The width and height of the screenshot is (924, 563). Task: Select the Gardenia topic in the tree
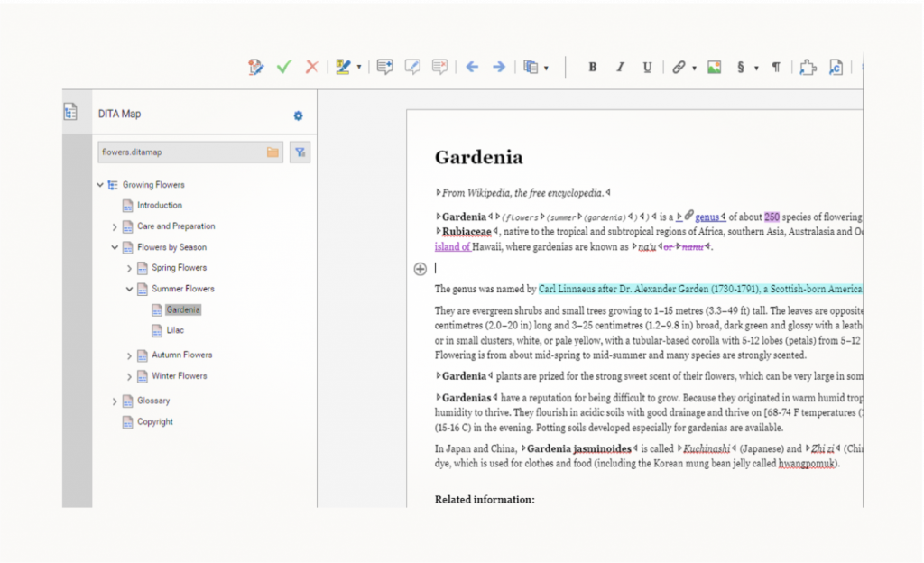(x=183, y=309)
